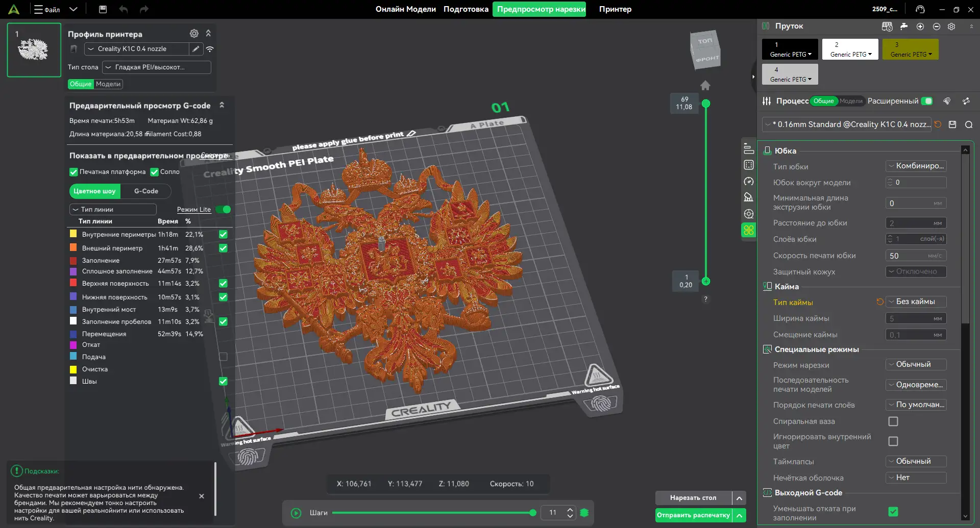Play the step preview animation
980x528 pixels.
click(296, 513)
